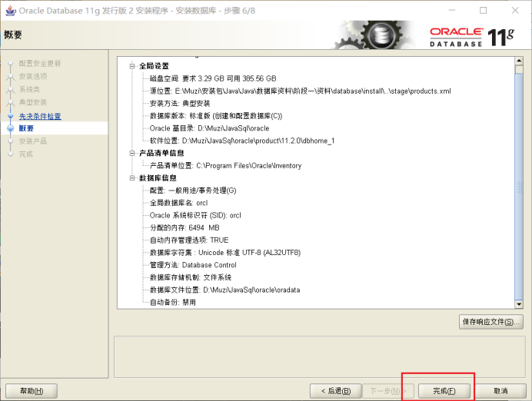Click the scrollbar down arrow
Viewport: 532px width, 401px height.
click(519, 304)
